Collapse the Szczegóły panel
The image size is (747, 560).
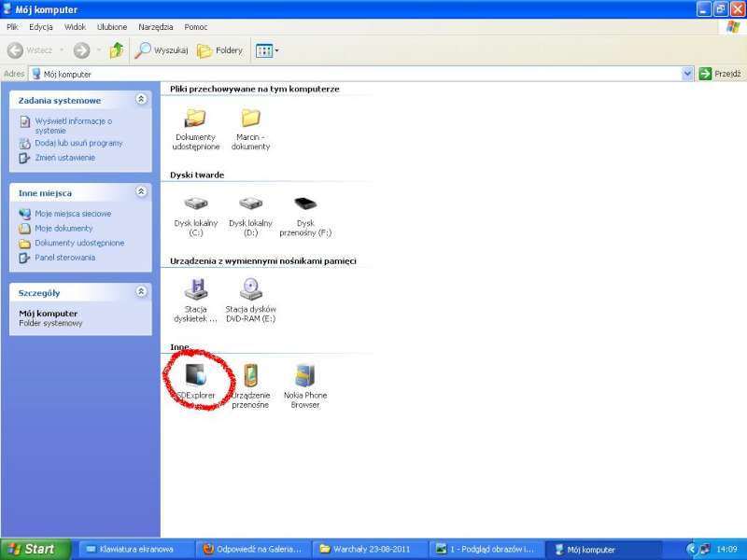141,292
